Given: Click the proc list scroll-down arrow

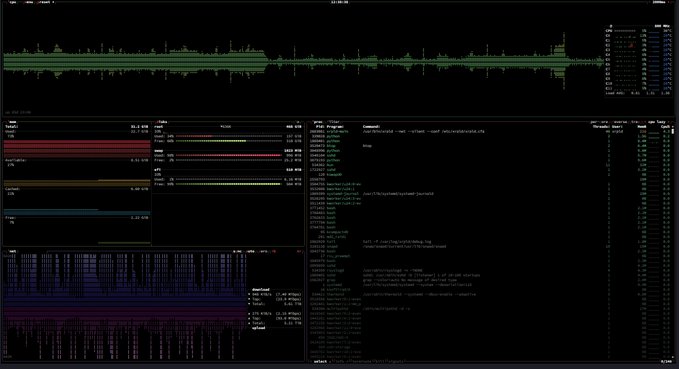Looking at the screenshot, I should click(x=673, y=357).
